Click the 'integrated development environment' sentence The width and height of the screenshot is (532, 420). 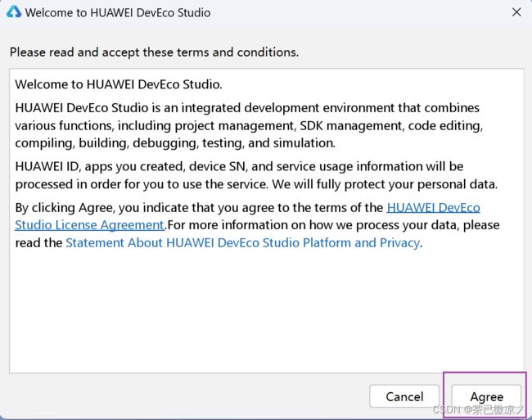click(247, 108)
